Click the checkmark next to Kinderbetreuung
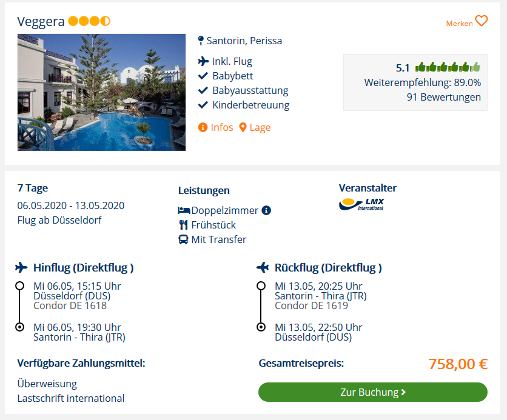 click(204, 105)
